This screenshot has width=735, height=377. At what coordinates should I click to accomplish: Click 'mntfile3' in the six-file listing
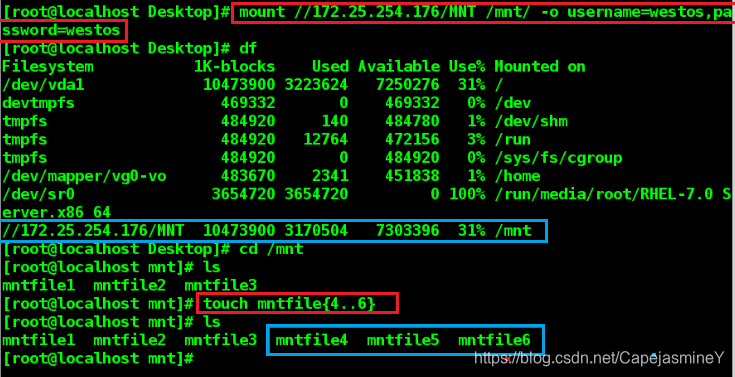click(220, 340)
